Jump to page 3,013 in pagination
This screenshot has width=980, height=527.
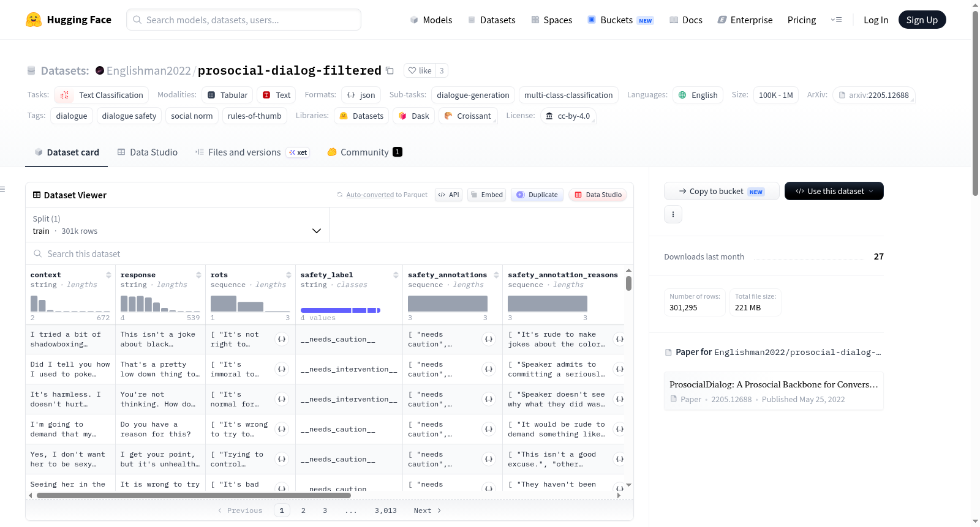[x=386, y=510]
